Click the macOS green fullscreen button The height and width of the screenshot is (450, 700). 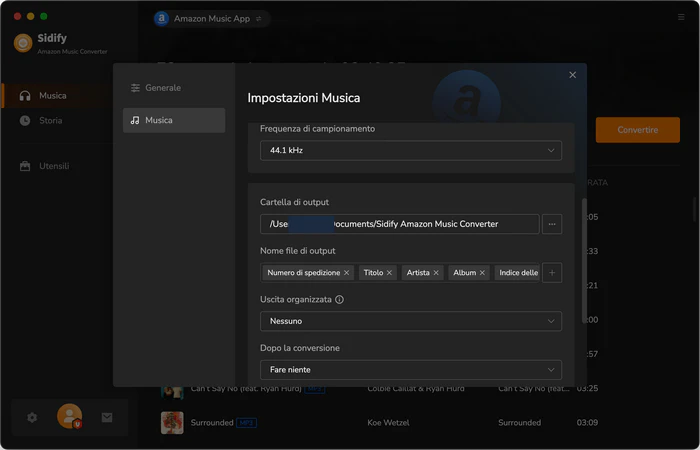pos(44,17)
